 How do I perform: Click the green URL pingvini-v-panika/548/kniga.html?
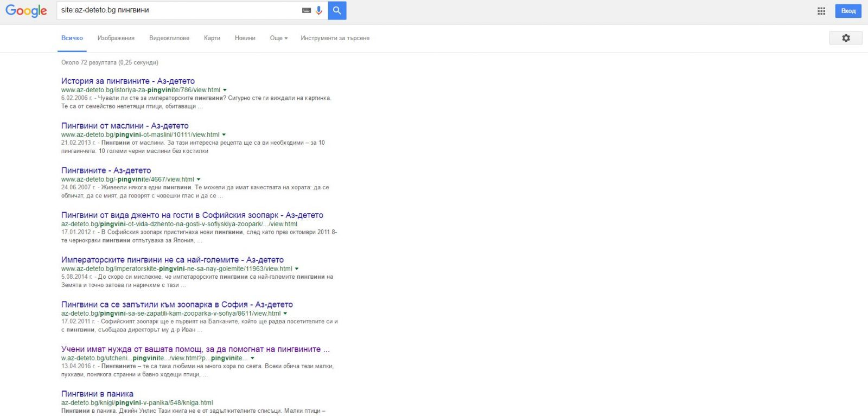[137, 402]
